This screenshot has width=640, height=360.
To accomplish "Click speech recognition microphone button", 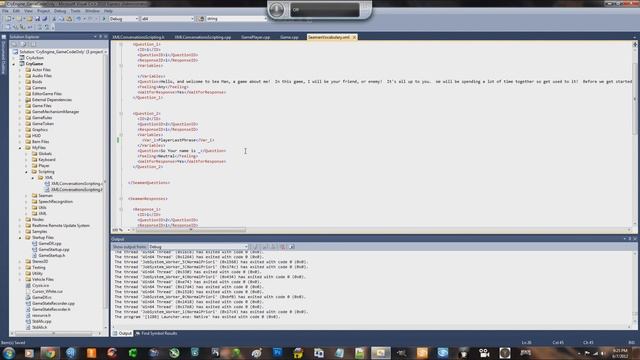I will pyautogui.click(x=276, y=9).
